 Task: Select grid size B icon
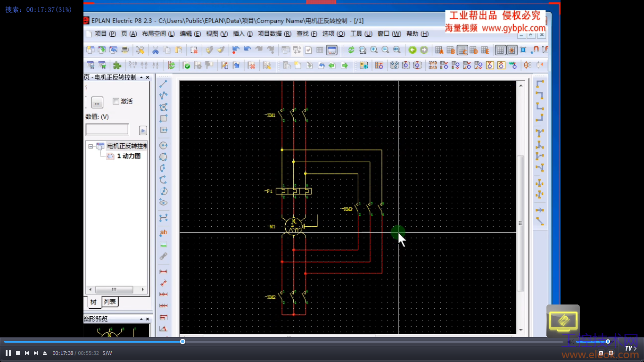click(x=451, y=50)
